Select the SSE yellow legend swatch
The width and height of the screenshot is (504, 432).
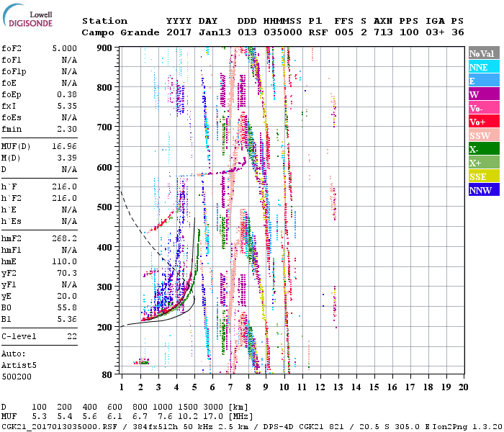(x=483, y=176)
